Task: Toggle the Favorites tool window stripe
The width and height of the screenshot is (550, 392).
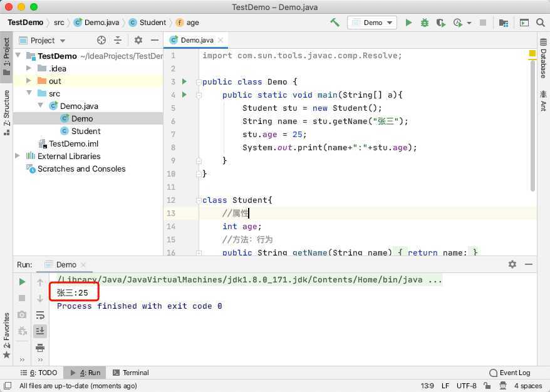Action: pos(6,335)
